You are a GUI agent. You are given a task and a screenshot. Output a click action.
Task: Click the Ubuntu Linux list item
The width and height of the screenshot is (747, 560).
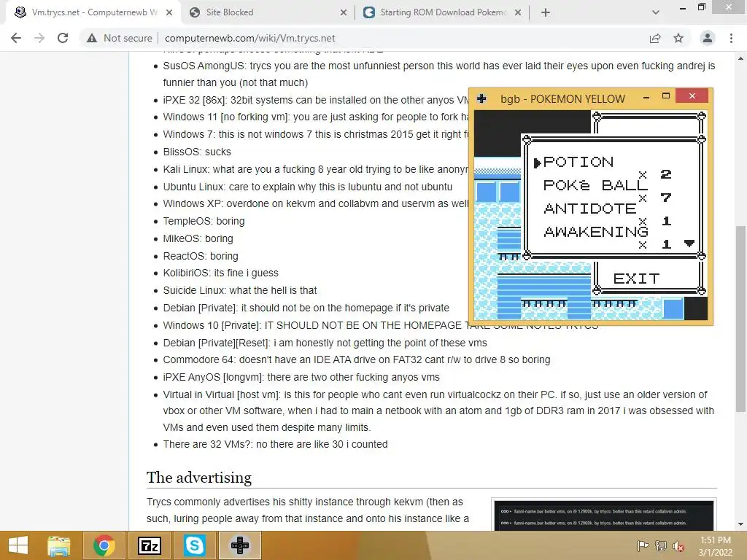pyautogui.click(x=307, y=187)
